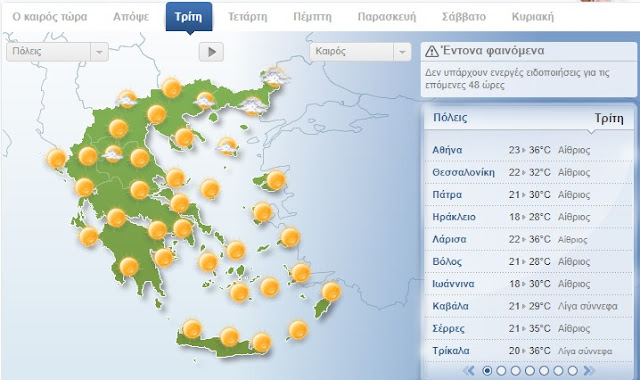Show the Τετάρτη forecast tab
This screenshot has width=640, height=380.
247,17
